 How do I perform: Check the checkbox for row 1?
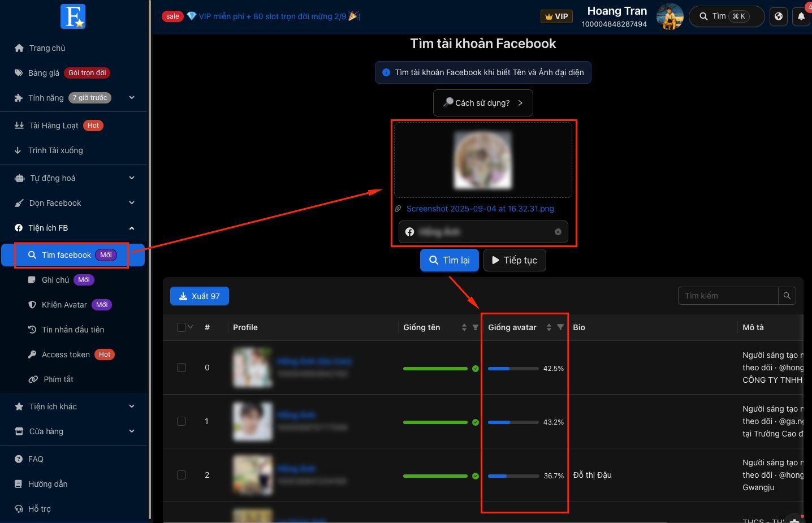pos(182,421)
